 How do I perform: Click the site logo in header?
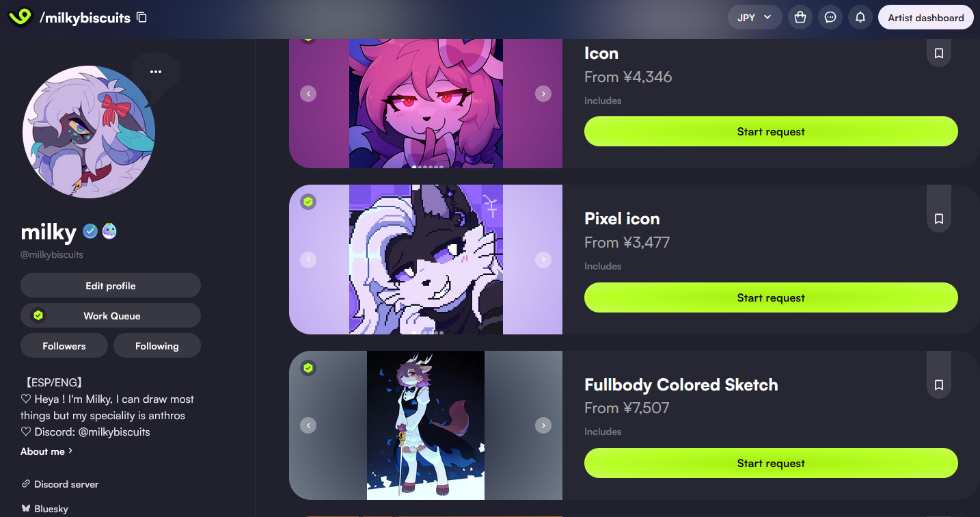click(x=20, y=17)
